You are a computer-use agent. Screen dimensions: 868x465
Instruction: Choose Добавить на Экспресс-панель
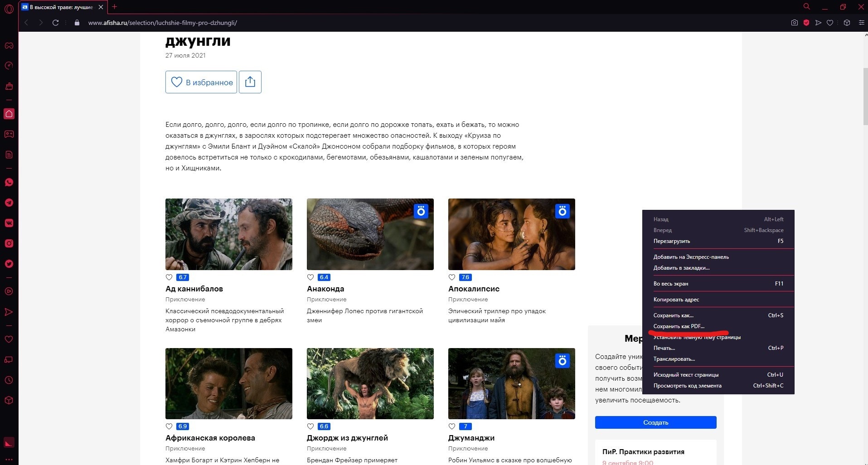click(x=718, y=257)
